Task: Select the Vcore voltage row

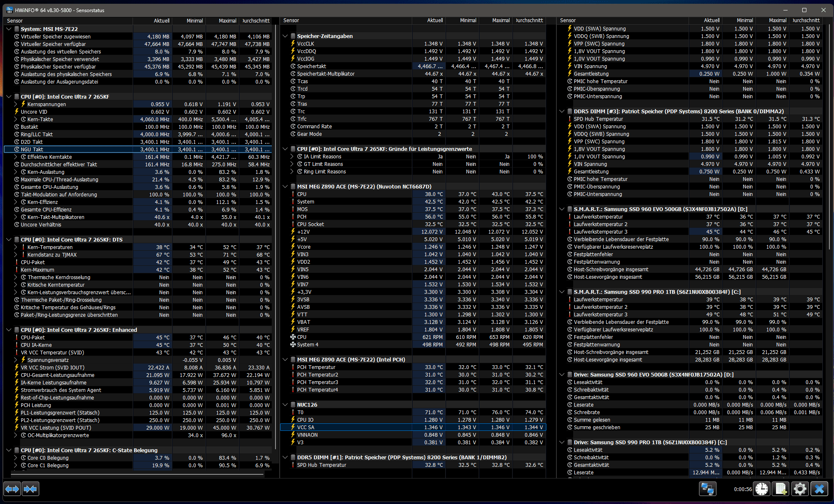Action: 304,247
